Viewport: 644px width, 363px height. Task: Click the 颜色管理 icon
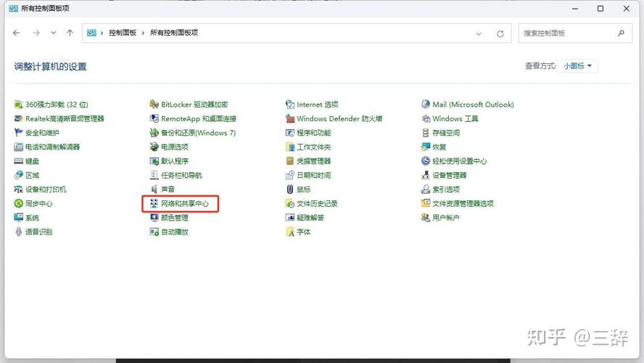[154, 218]
